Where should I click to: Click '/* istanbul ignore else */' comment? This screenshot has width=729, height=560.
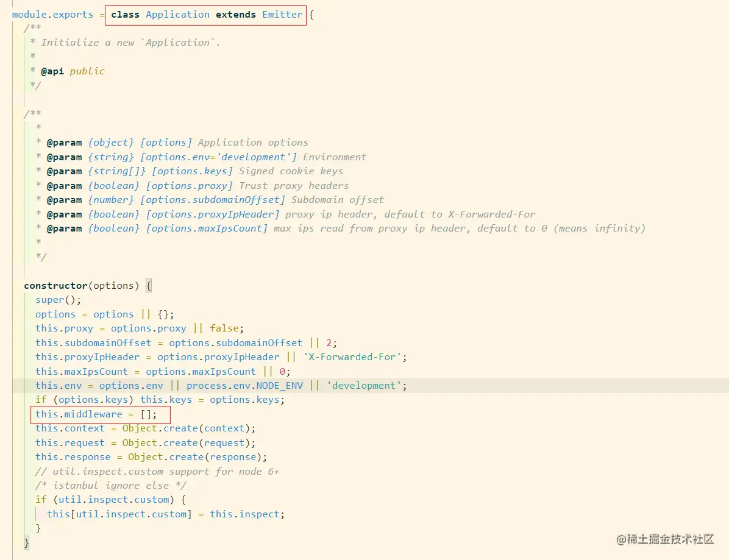(x=111, y=486)
